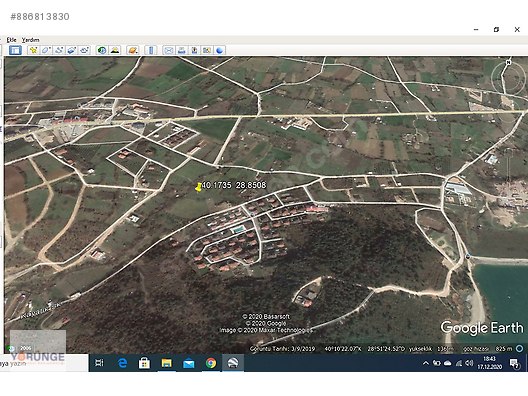Click the Print toolbar icon
The height and width of the screenshot is (396, 528).
coord(181,51)
